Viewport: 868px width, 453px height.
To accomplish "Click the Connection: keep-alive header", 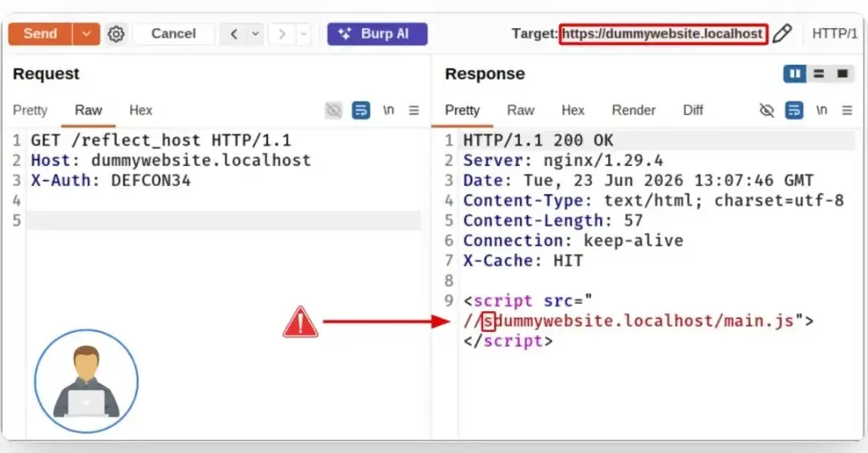I will coord(573,241).
